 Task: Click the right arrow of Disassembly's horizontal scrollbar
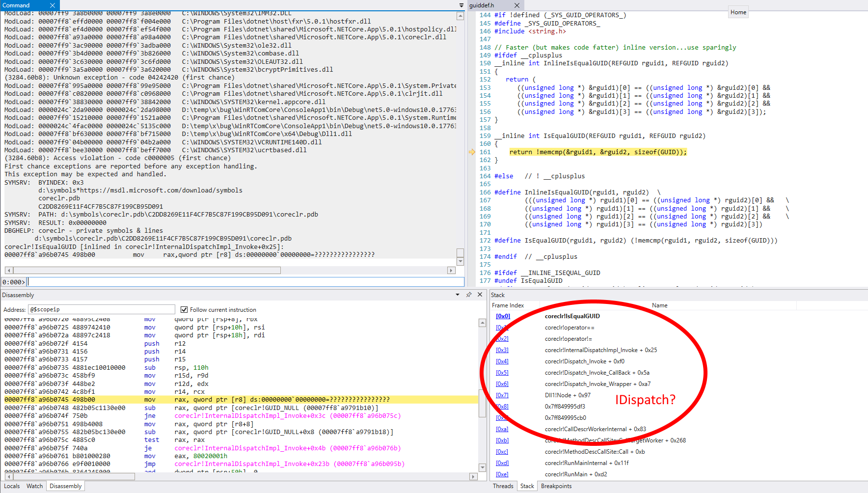[x=473, y=476]
